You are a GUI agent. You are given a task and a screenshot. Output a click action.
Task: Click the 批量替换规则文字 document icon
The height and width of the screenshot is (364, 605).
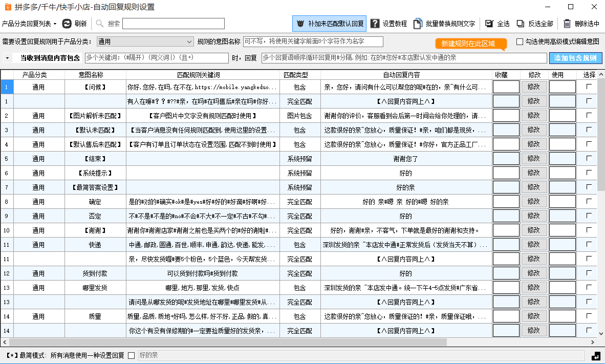click(418, 24)
